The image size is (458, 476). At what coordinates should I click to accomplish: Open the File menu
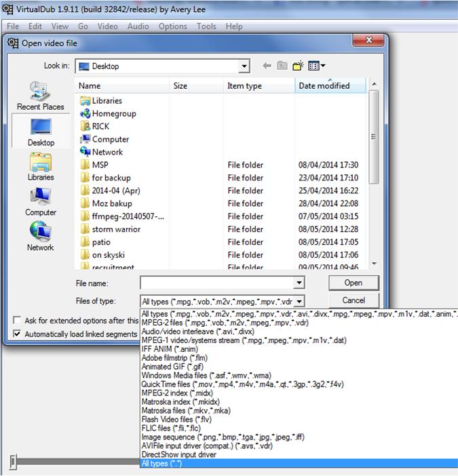[x=13, y=26]
